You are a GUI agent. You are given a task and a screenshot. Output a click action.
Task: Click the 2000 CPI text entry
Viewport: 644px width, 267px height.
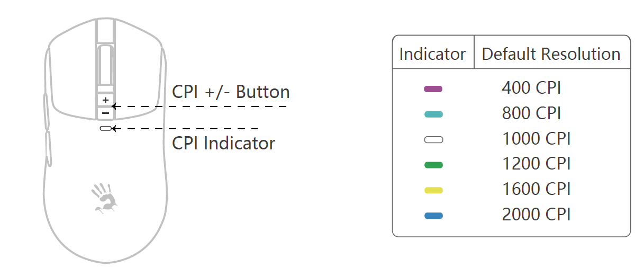(x=536, y=215)
